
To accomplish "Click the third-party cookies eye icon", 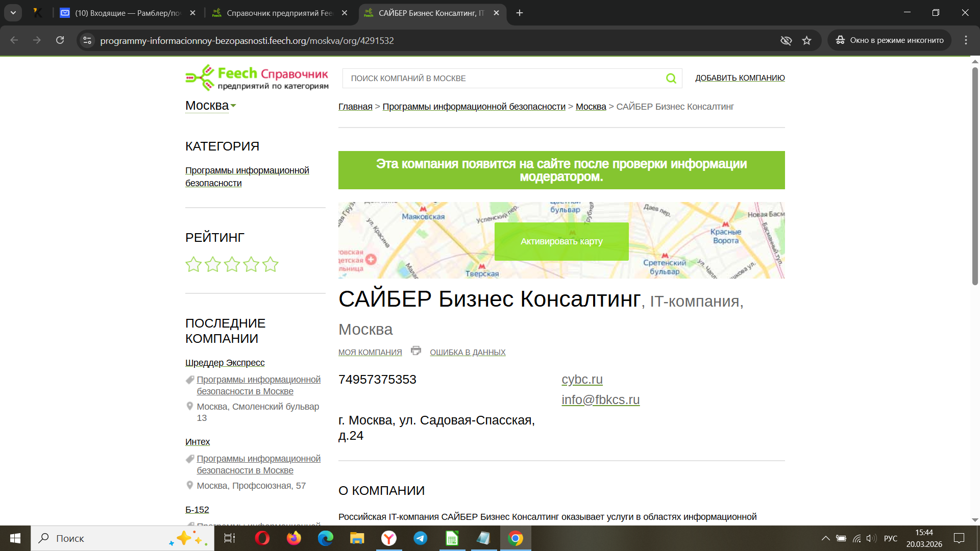I will click(786, 40).
